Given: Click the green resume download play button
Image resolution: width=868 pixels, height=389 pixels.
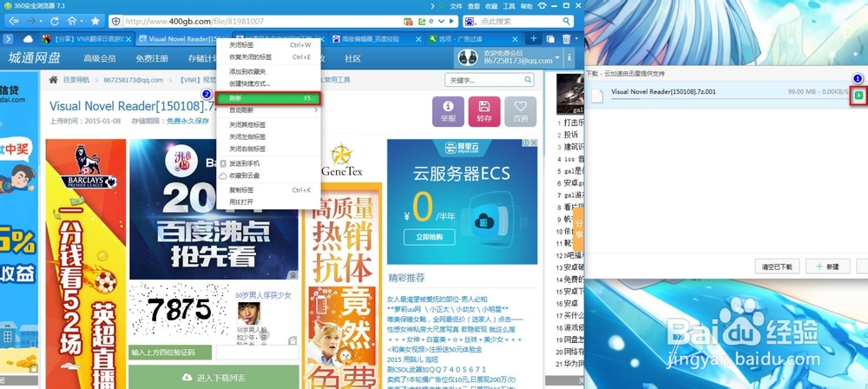Looking at the screenshot, I should pos(858,96).
